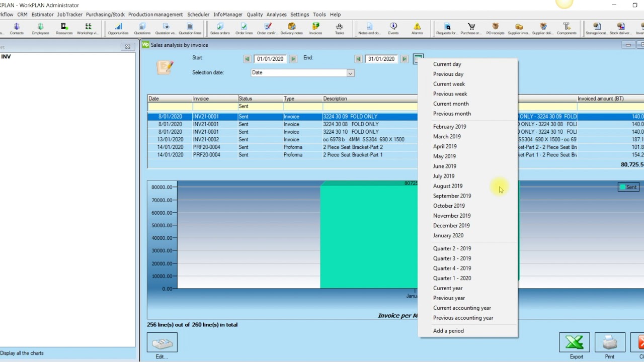
Task: Select the INV21-0002 invoice row
Action: [282, 139]
